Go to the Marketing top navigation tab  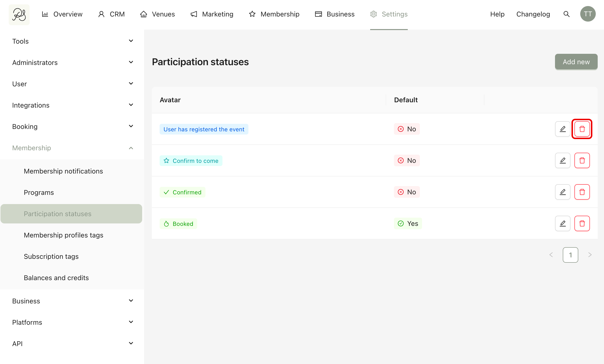click(x=212, y=14)
